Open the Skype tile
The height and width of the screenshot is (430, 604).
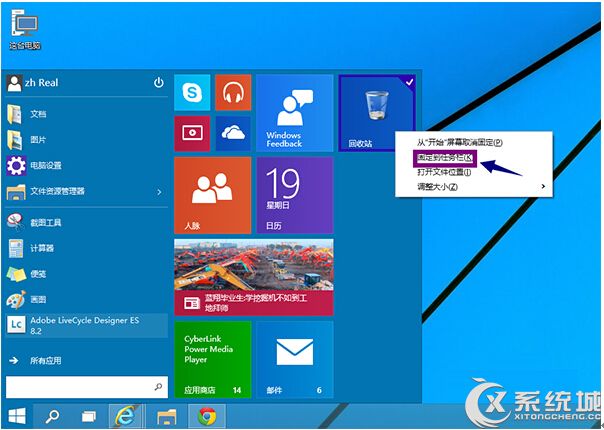(x=191, y=93)
